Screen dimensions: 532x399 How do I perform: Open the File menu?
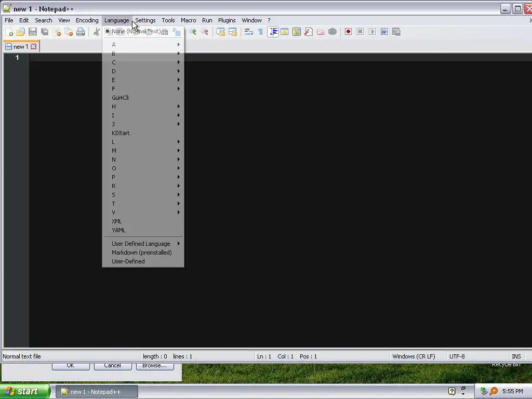(x=9, y=20)
